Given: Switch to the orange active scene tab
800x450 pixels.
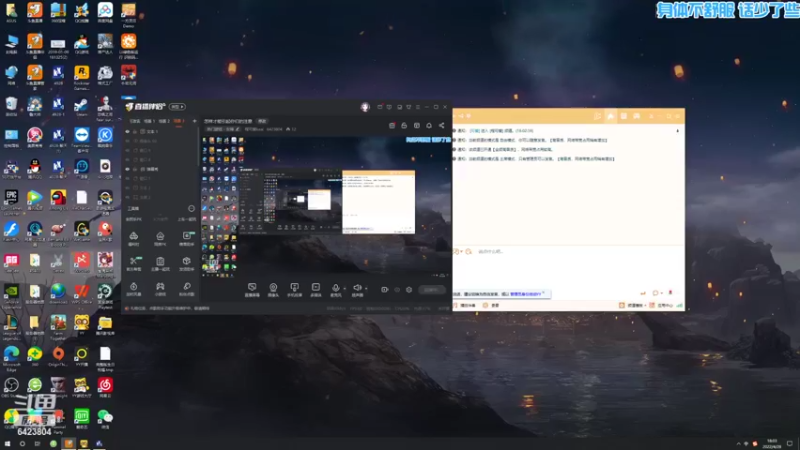Looking at the screenshot, I should (x=179, y=121).
